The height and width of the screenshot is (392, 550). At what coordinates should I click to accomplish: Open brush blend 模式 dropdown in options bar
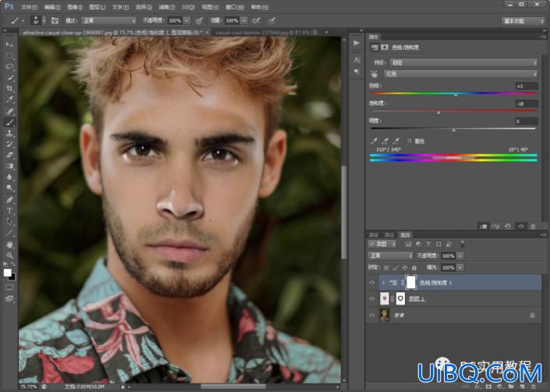[x=108, y=21]
